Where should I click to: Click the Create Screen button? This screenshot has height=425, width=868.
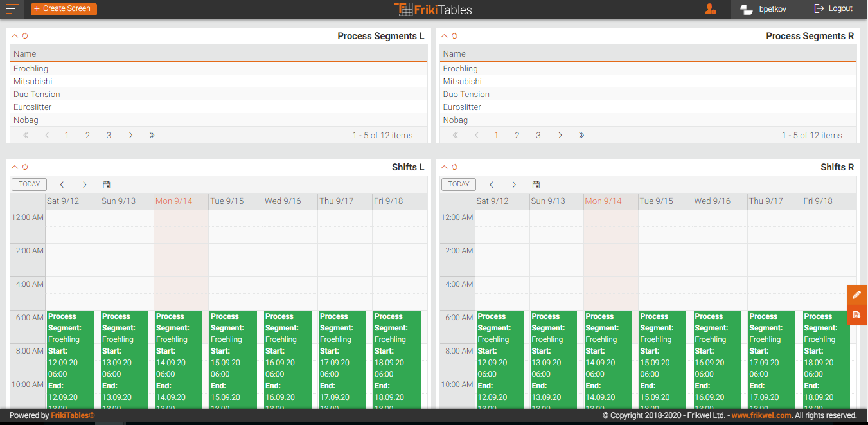tap(64, 9)
